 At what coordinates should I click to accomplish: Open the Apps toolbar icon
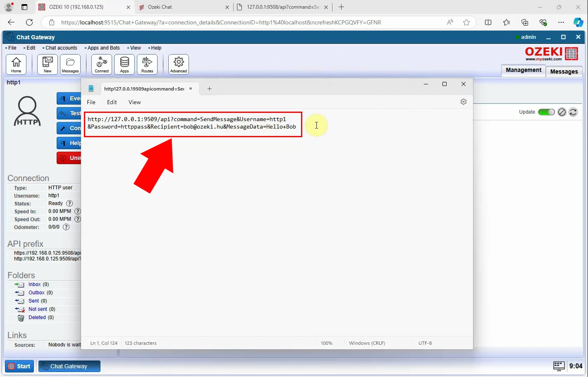[x=124, y=64]
